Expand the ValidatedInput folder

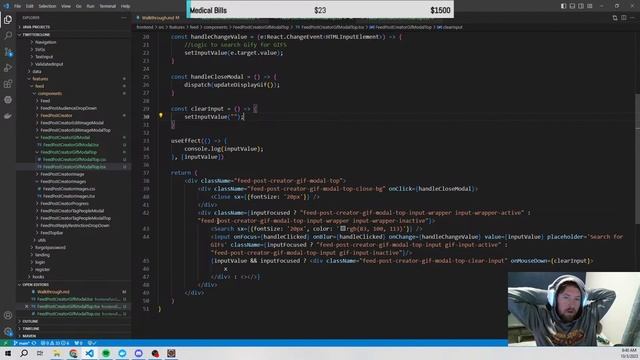click(49, 64)
